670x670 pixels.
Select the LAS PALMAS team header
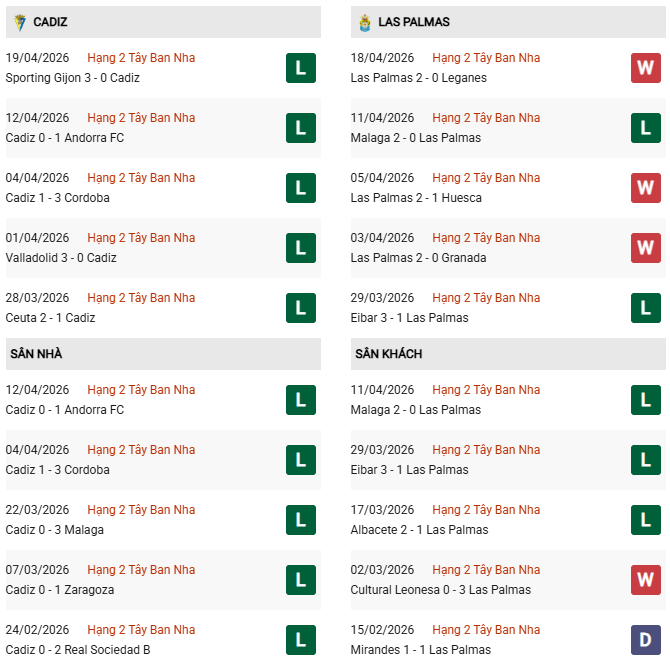(x=414, y=22)
